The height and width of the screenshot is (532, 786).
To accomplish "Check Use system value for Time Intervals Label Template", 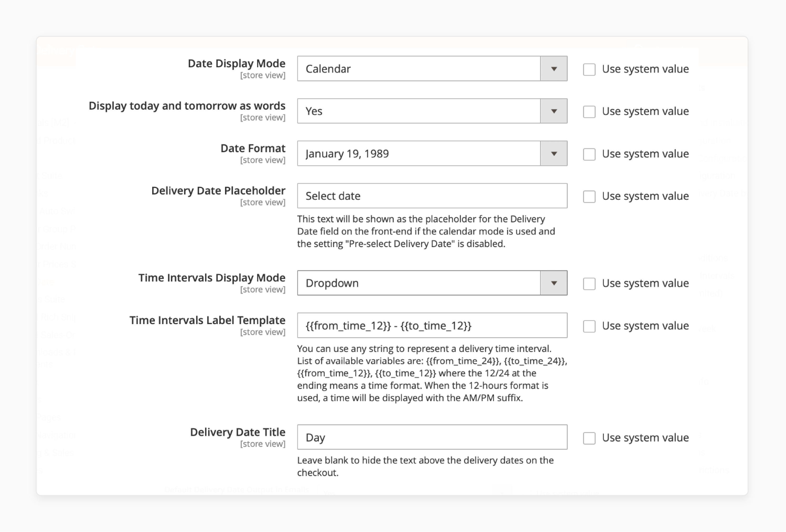I will 589,326.
